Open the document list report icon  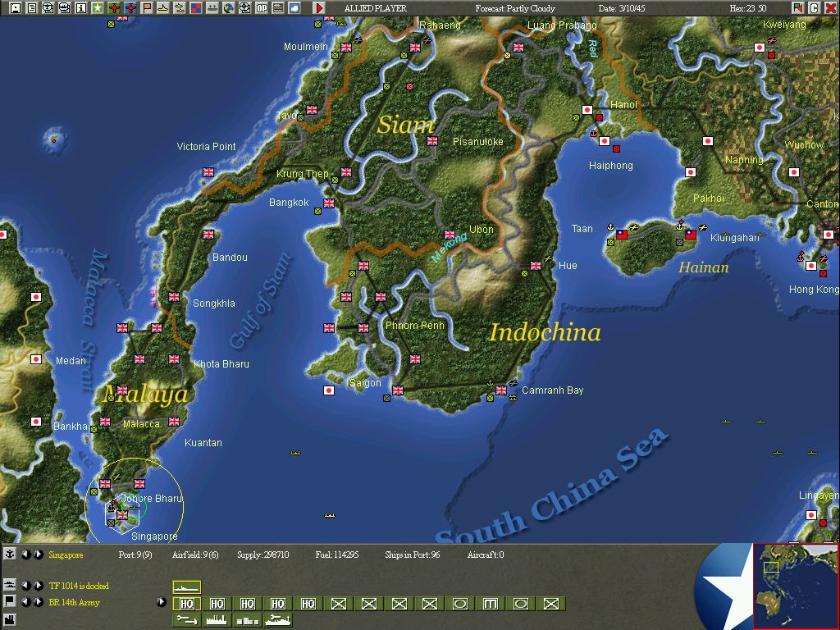32,7
